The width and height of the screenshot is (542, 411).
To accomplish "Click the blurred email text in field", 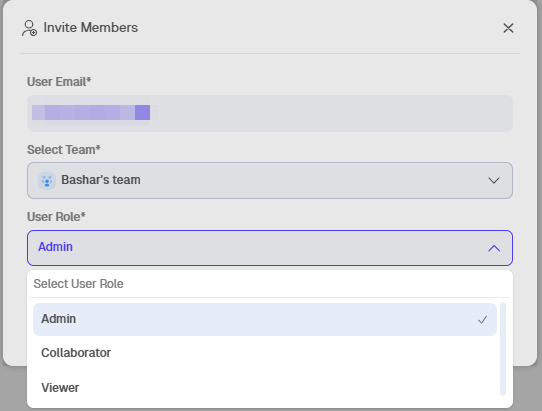I will (x=91, y=113).
